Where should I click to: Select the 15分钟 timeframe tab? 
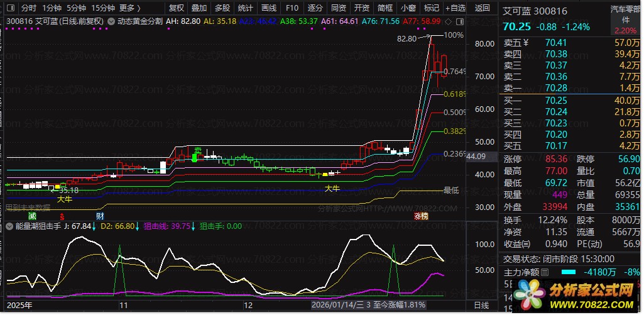(102, 8)
